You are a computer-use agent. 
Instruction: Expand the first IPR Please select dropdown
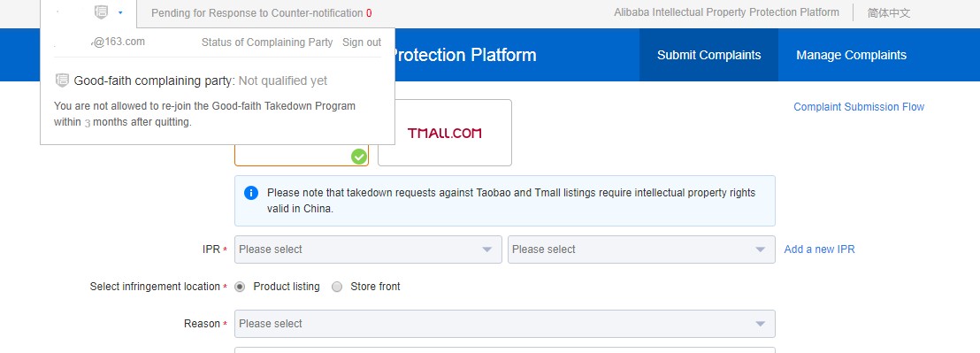tap(368, 249)
